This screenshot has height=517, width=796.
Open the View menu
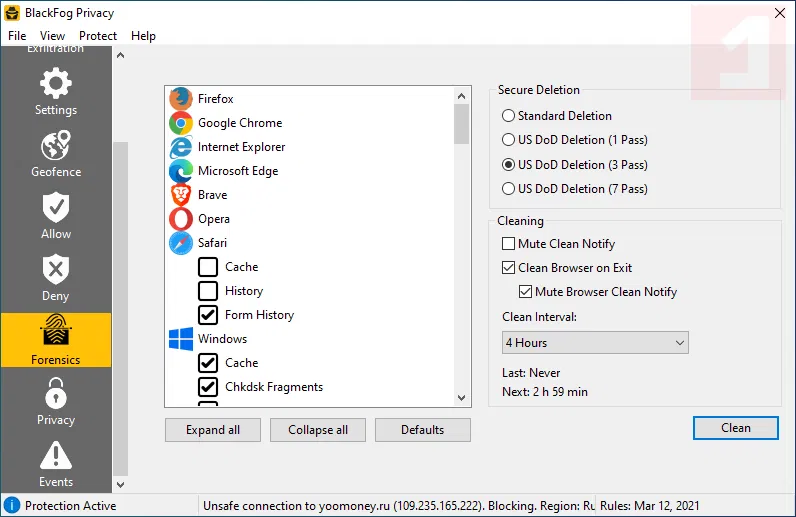coord(53,36)
